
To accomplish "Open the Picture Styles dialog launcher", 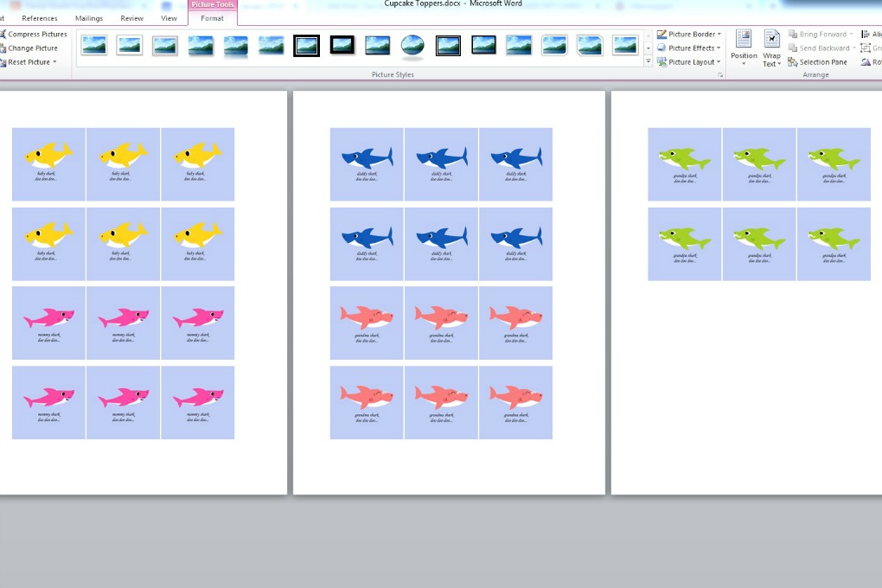I will [720, 75].
